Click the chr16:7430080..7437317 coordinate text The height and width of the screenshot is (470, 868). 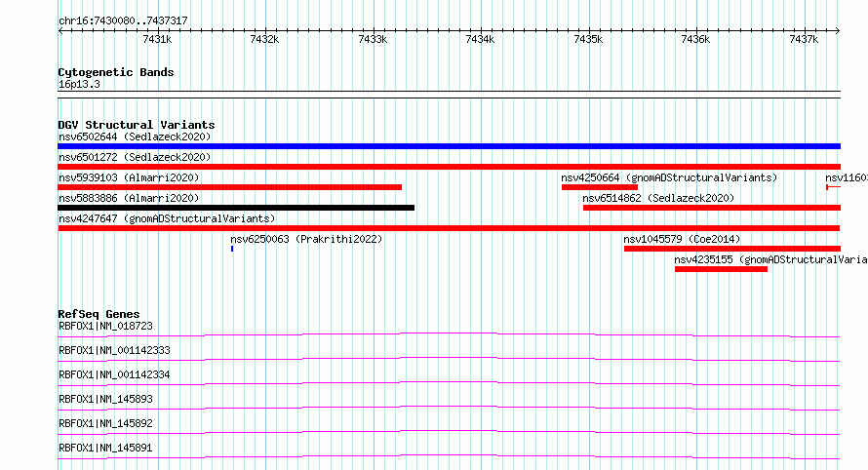click(123, 20)
